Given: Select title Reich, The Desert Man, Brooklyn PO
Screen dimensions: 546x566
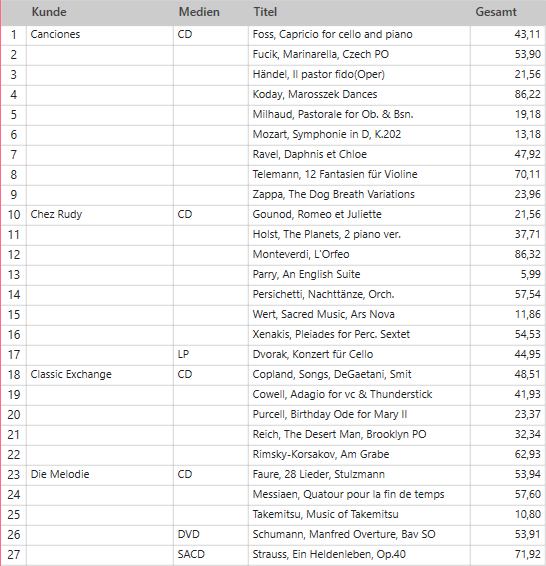Looking at the screenshot, I should (x=359, y=435).
